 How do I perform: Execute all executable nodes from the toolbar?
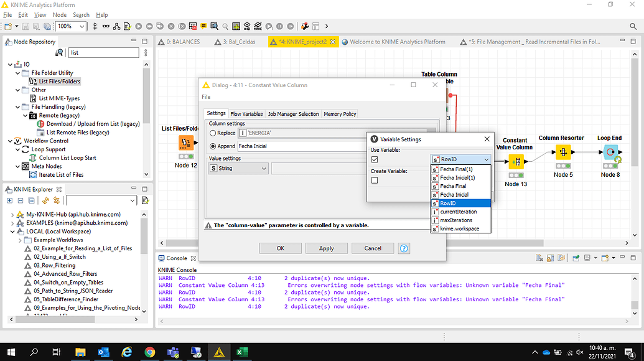coord(150,26)
